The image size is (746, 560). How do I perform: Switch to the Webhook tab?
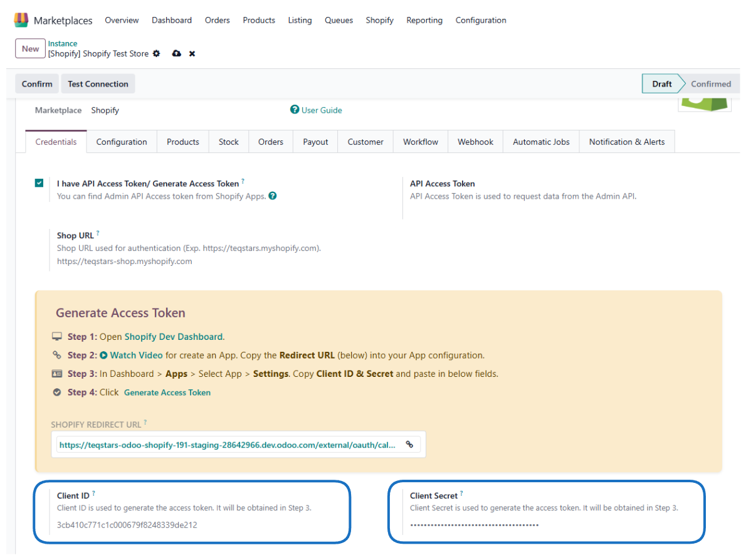[x=475, y=142]
